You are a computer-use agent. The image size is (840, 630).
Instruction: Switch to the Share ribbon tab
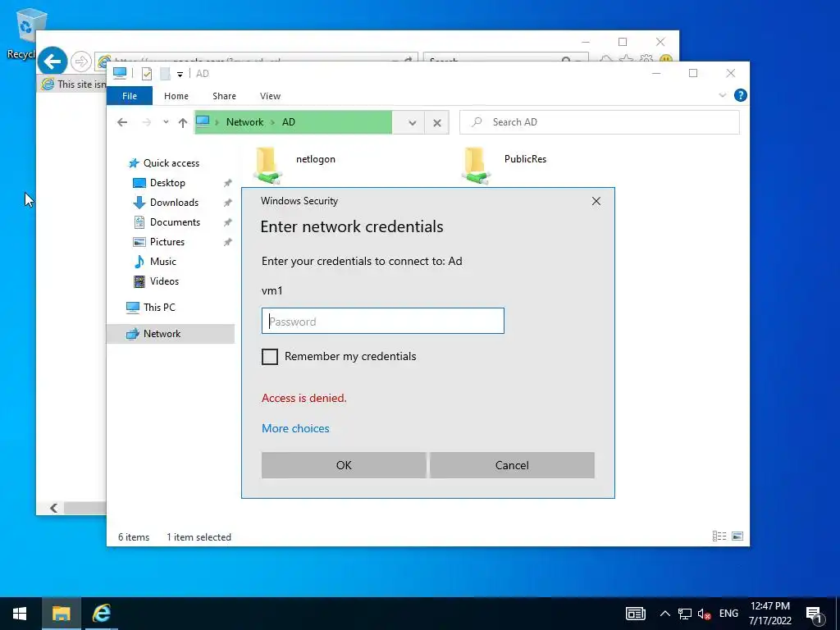[x=224, y=96]
